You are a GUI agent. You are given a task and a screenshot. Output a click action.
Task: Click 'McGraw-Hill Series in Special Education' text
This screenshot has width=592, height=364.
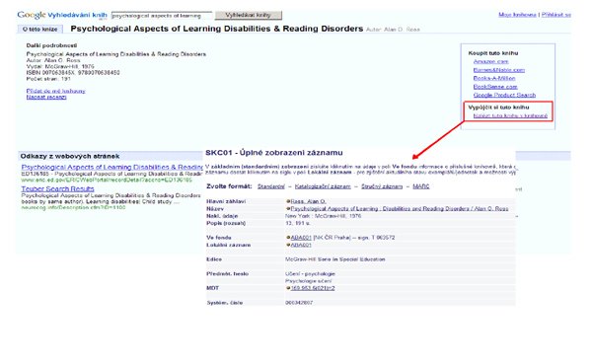[x=335, y=259]
